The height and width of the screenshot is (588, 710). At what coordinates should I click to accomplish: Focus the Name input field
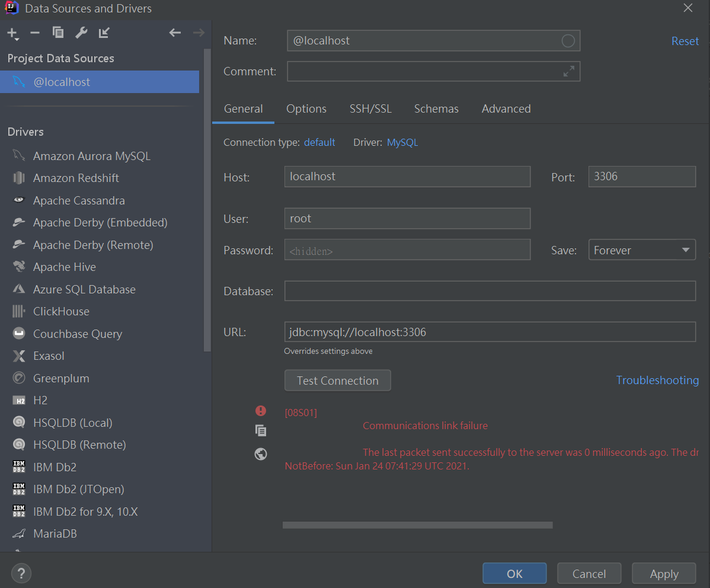(433, 41)
